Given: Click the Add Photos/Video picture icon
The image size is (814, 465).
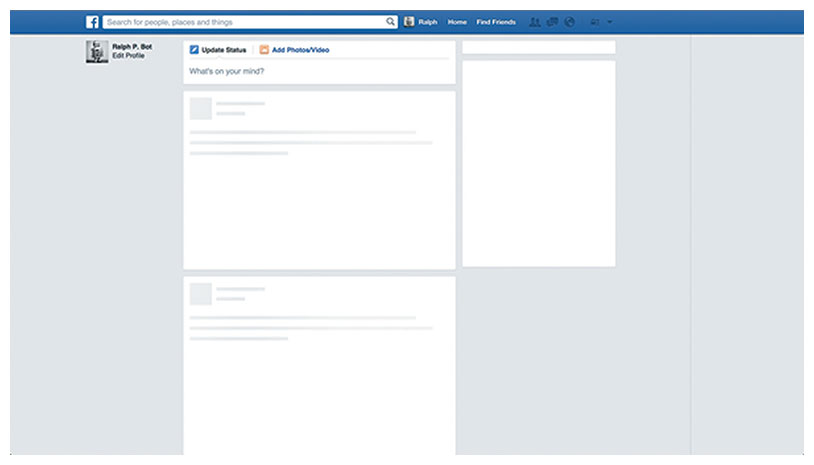Looking at the screenshot, I should click(x=264, y=50).
